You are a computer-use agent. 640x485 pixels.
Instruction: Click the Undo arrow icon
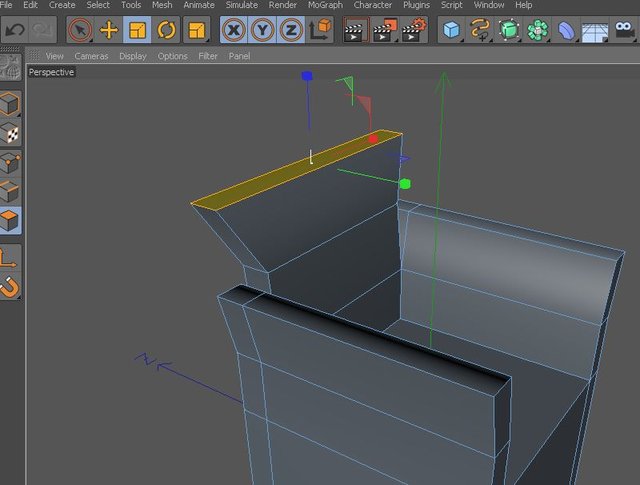click(x=15, y=30)
